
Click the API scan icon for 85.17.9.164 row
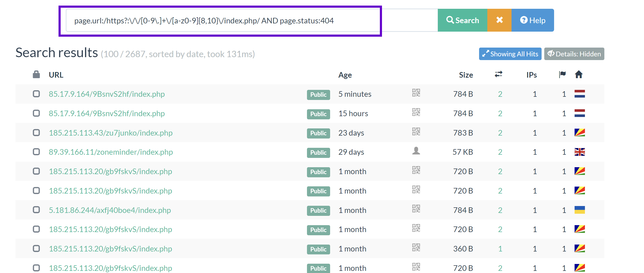pyautogui.click(x=416, y=93)
